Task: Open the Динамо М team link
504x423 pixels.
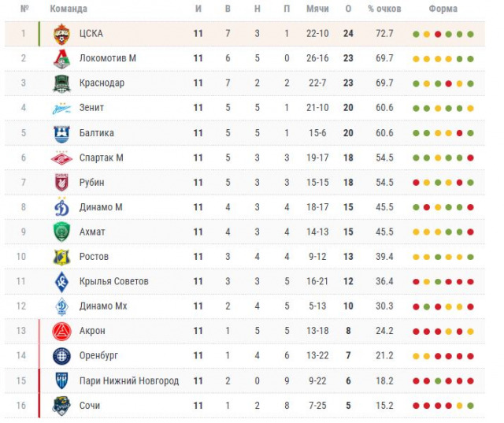Action: (102, 207)
